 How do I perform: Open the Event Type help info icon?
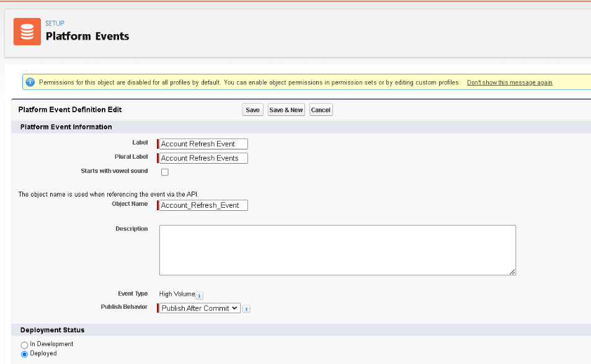click(200, 295)
